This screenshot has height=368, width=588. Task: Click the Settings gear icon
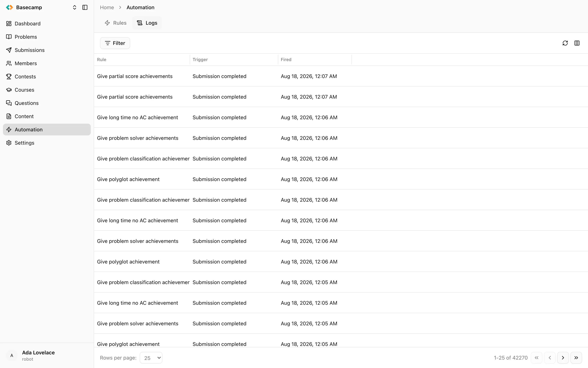[9, 143]
